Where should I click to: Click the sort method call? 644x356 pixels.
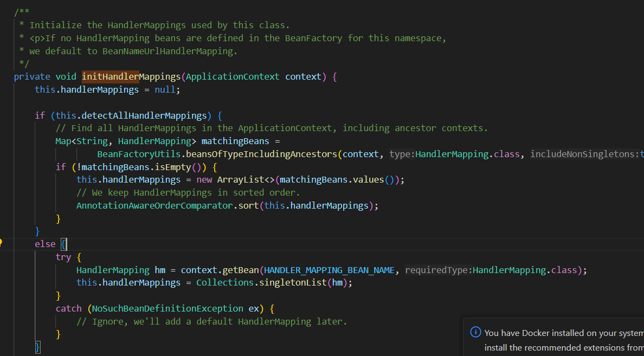pos(248,206)
